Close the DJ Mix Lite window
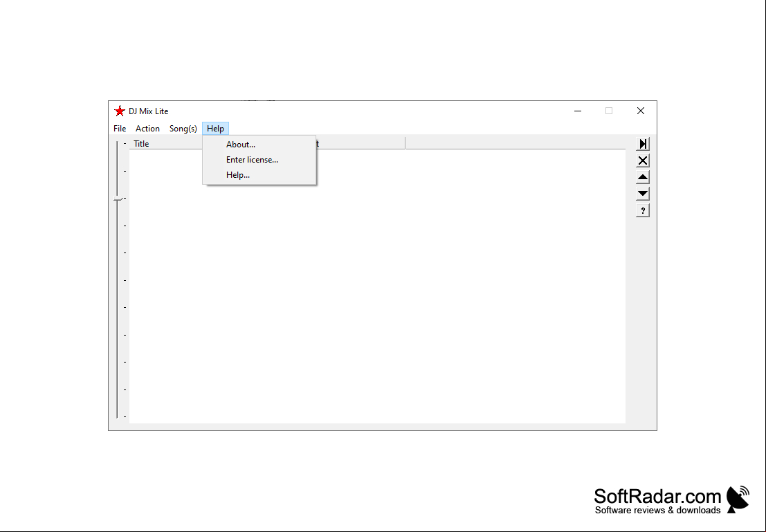 pyautogui.click(x=641, y=111)
